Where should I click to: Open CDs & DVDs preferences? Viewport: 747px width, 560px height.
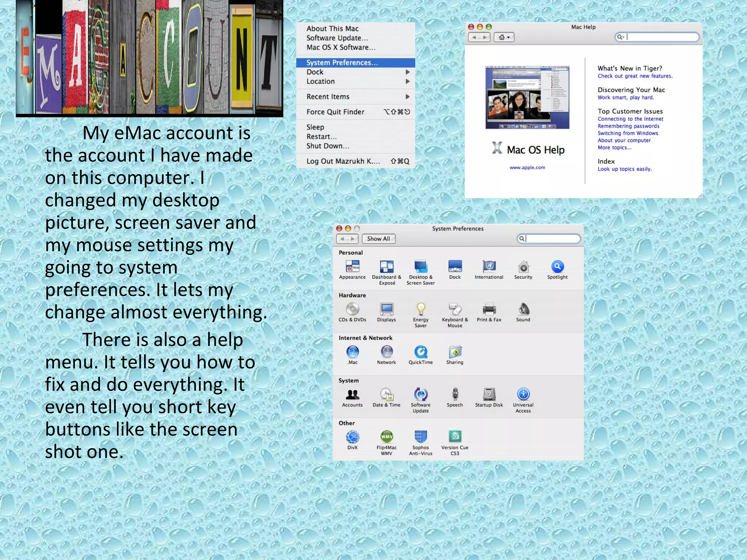click(x=352, y=312)
